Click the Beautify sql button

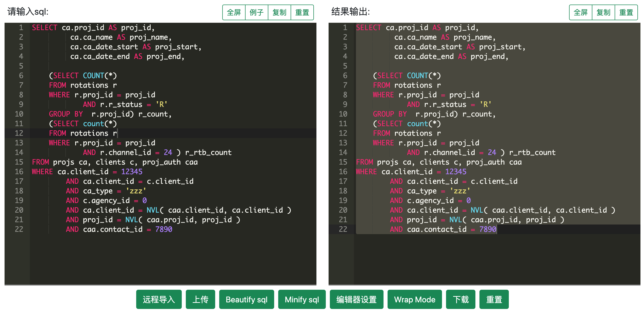[x=246, y=299]
